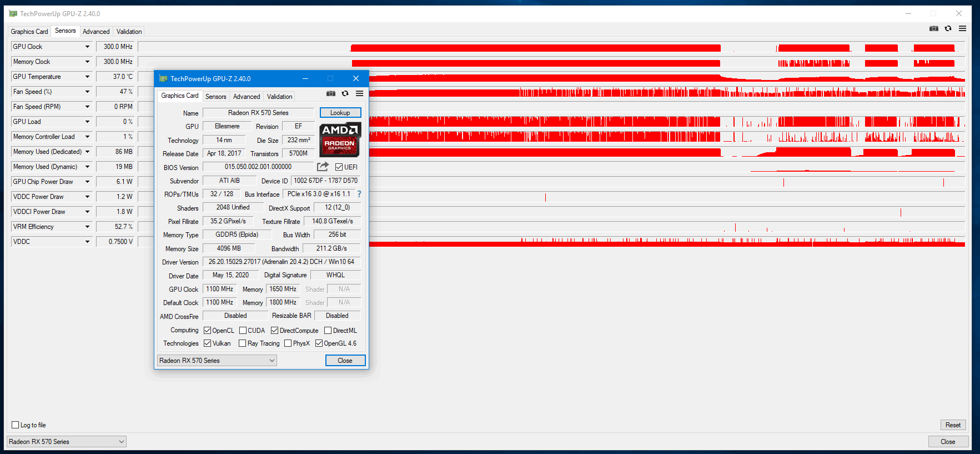This screenshot has height=454, width=980.
Task: Switch to Graphics Card tab in main window
Action: click(x=29, y=32)
